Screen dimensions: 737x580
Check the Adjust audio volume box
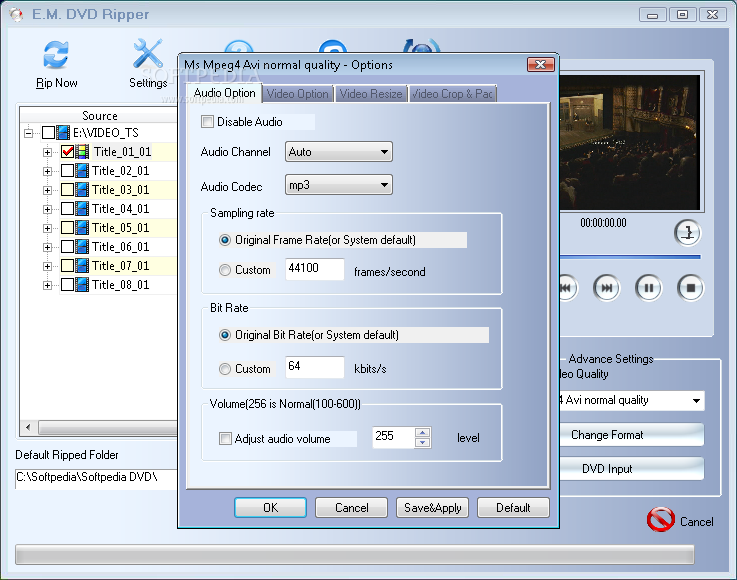pos(226,439)
